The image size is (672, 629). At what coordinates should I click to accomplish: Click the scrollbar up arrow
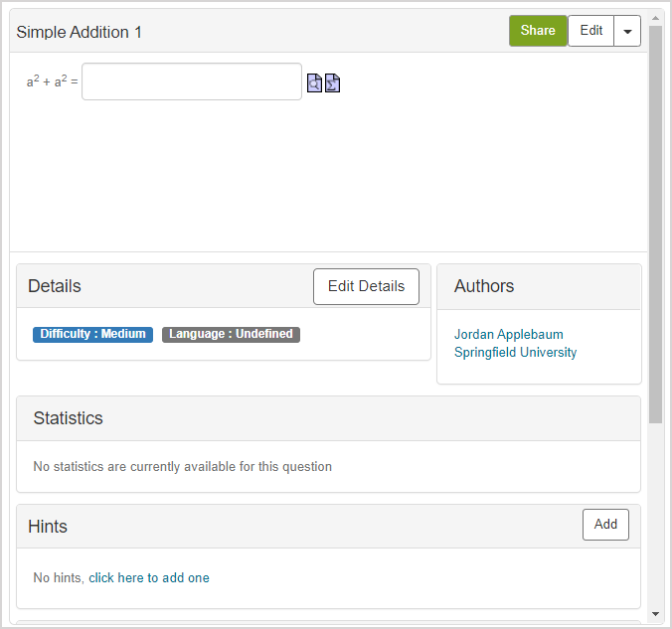pyautogui.click(x=655, y=17)
